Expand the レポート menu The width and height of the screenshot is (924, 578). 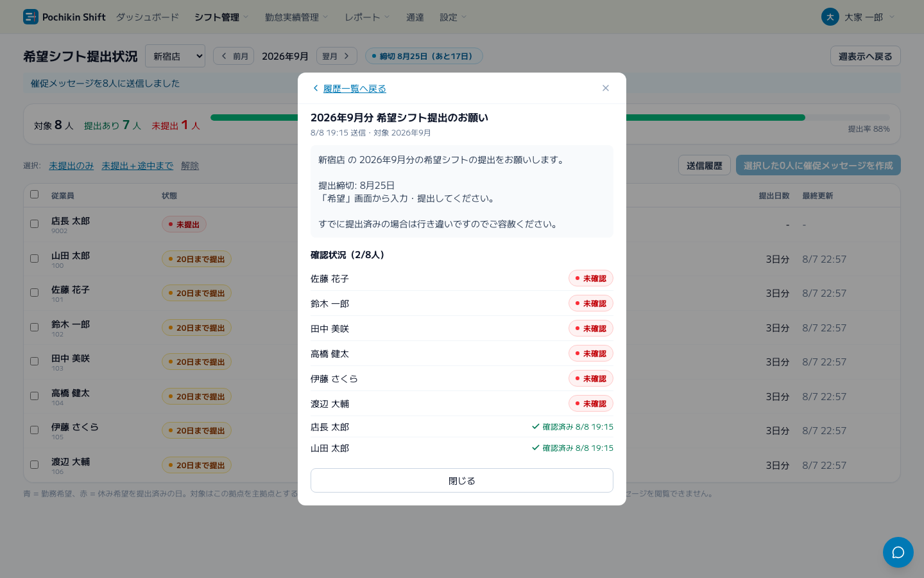tap(367, 17)
